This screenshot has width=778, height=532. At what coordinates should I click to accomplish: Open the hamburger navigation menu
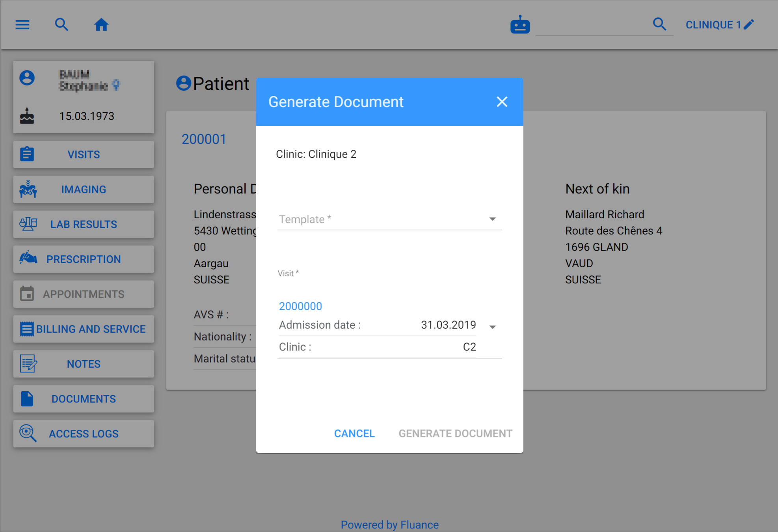point(22,25)
